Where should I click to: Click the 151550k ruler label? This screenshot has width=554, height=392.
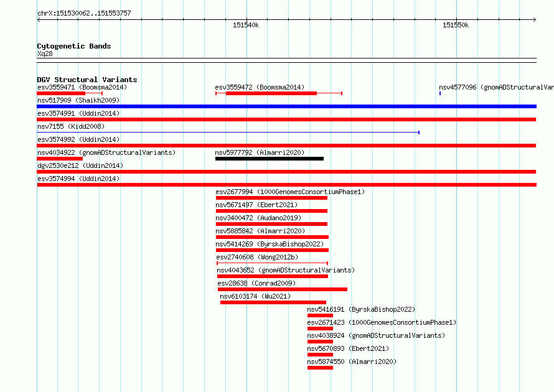[456, 25]
